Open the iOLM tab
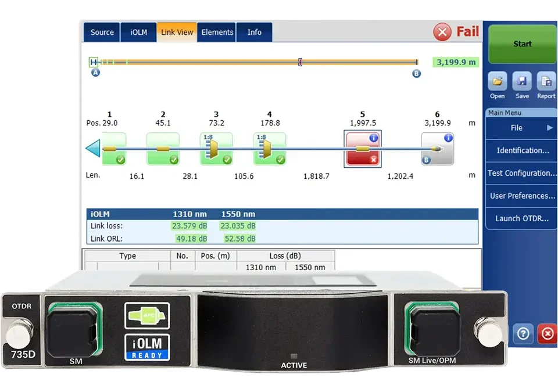 [x=138, y=33]
